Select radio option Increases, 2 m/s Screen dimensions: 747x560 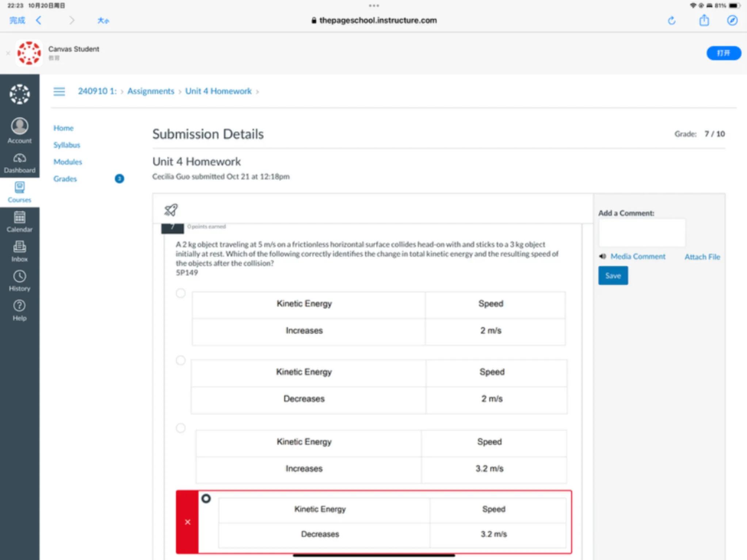[180, 293]
